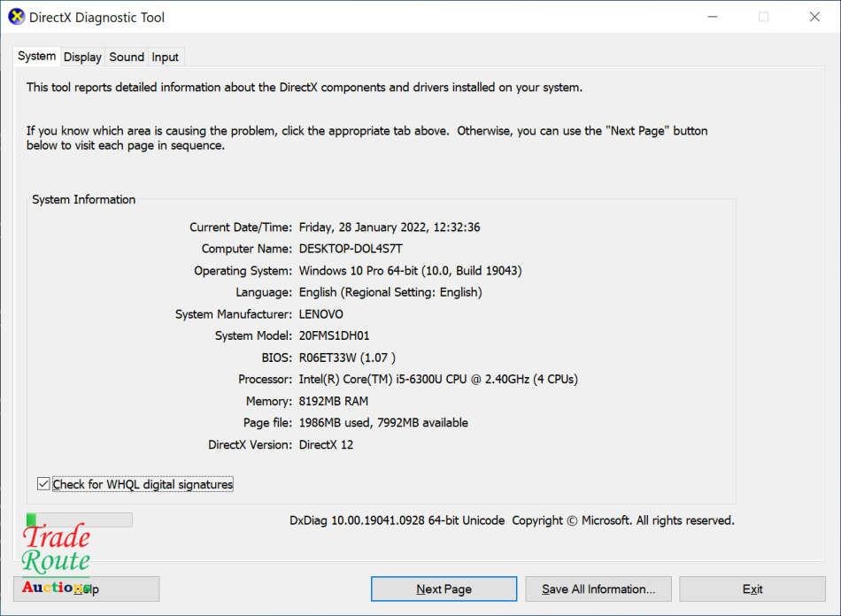Minimize the DirectX Diagnostic Tool window
This screenshot has height=616, width=841.
[712, 16]
